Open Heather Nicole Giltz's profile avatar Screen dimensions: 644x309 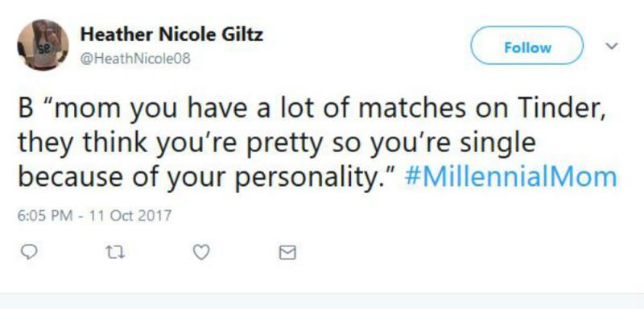(43, 45)
